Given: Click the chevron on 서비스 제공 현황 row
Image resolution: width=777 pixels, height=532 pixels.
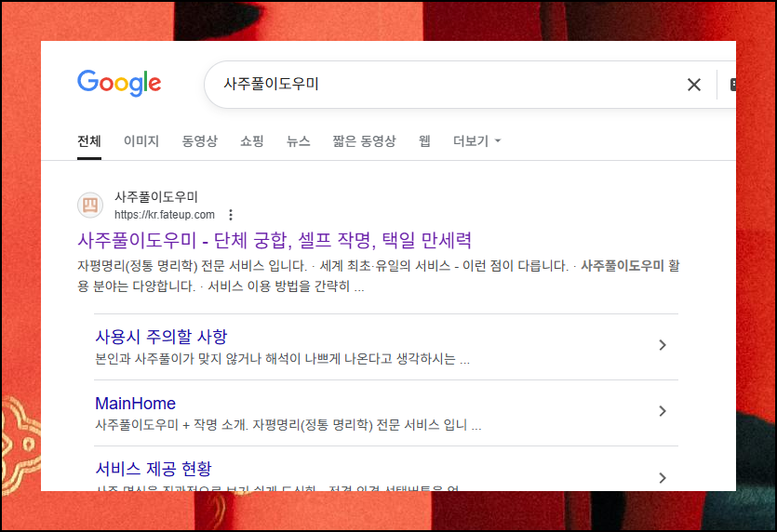Looking at the screenshot, I should [x=663, y=477].
